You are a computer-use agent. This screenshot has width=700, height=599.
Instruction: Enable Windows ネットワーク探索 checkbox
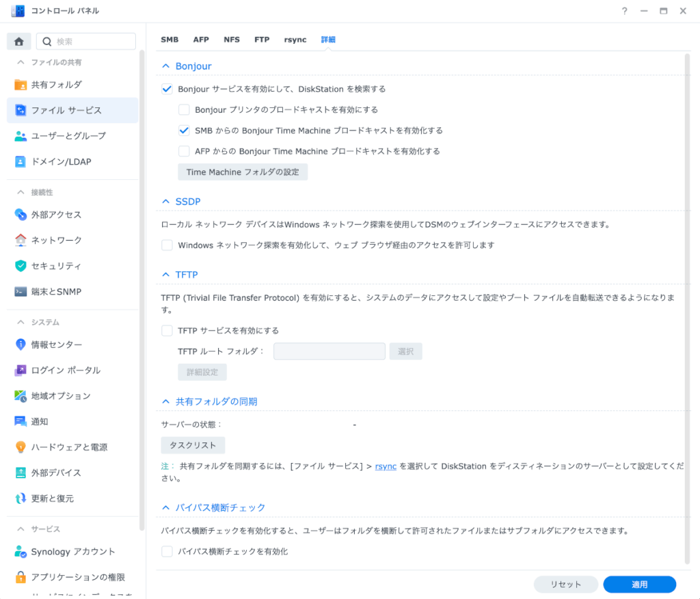pos(167,245)
